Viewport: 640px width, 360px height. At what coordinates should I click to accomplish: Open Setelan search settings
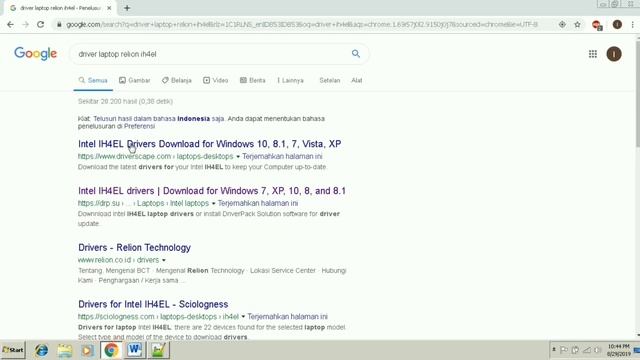(329, 80)
